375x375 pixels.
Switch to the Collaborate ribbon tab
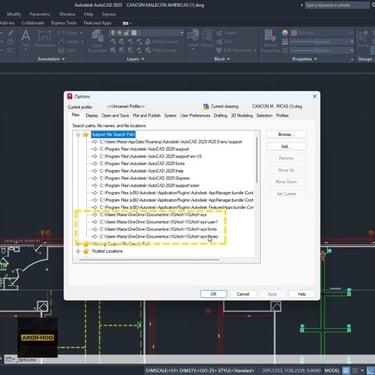click(33, 23)
